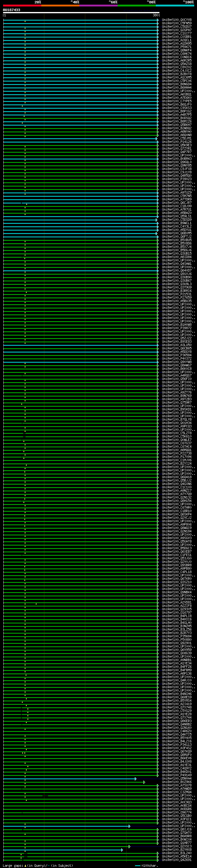
Task: Select the UniRef100_Q640D7 label
Action: 177,270
